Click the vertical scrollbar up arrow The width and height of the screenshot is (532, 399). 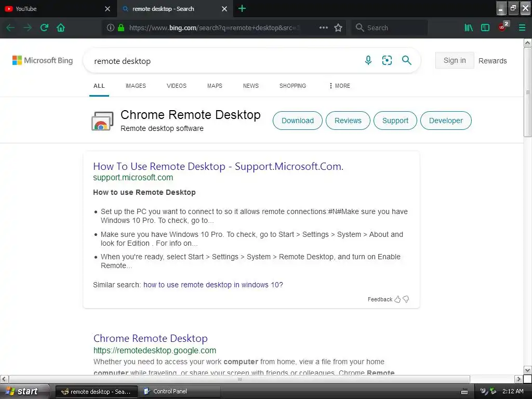click(527, 43)
